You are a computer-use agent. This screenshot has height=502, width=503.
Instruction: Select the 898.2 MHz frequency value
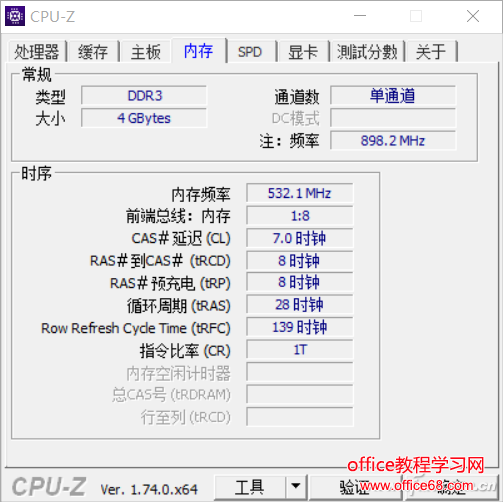pos(393,141)
